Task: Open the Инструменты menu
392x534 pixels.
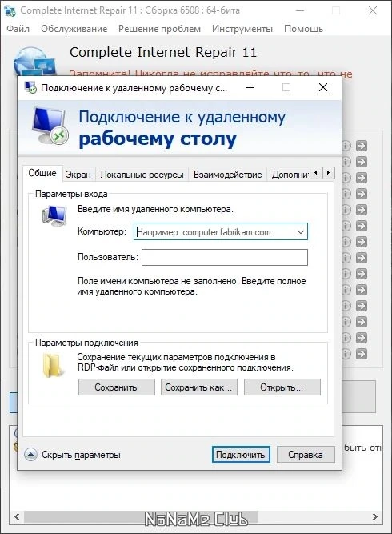Action: 242,29
